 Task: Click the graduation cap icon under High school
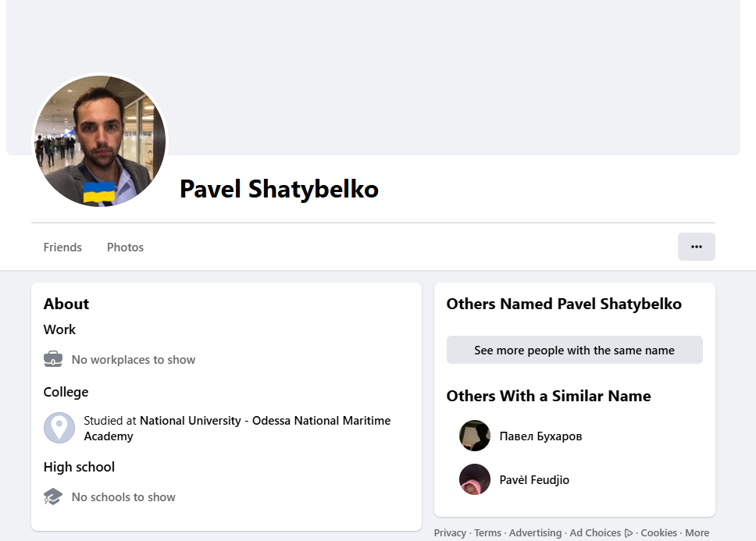pos(53,497)
